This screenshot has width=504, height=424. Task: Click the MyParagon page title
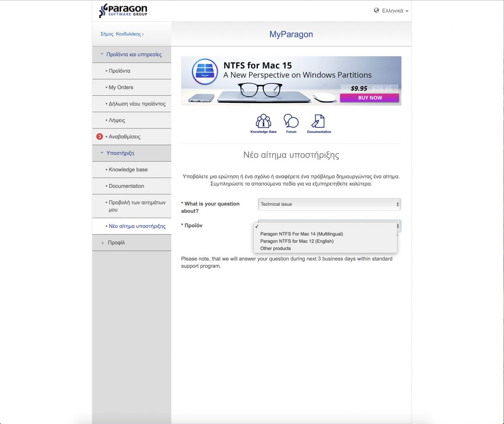click(291, 34)
